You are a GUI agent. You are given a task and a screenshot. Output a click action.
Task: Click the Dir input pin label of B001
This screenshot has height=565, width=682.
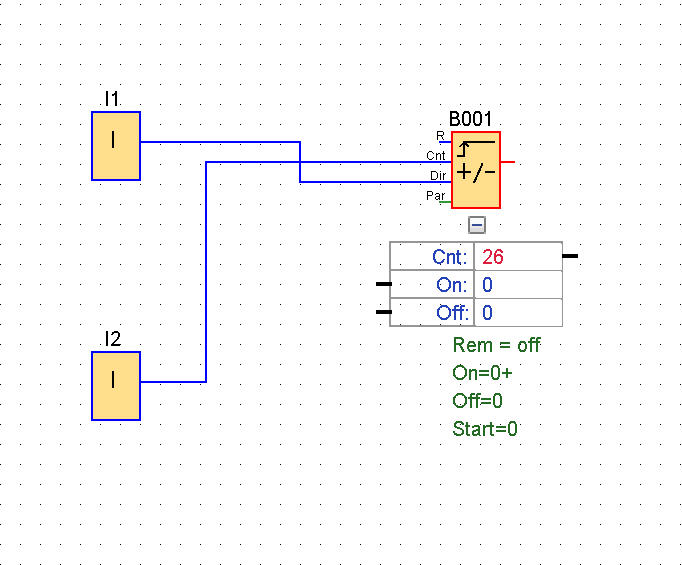point(438,176)
